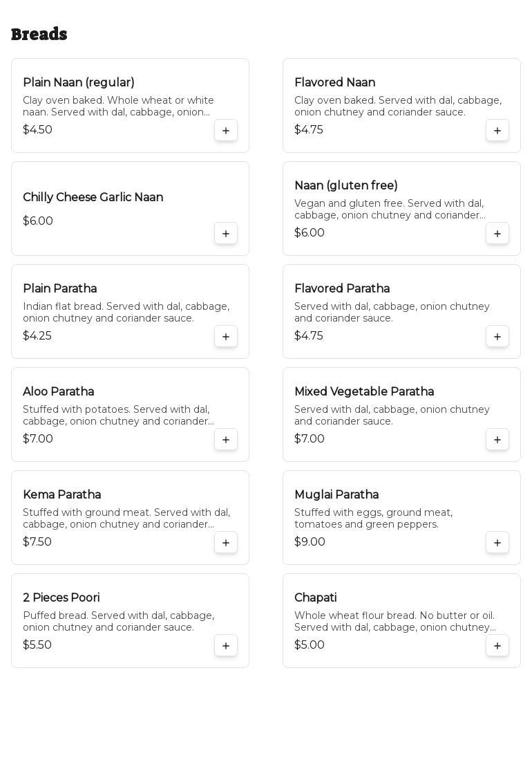Image resolution: width=532 pixels, height=769 pixels.
Task: Add Plain Paratha using plus icon
Action: tap(226, 336)
